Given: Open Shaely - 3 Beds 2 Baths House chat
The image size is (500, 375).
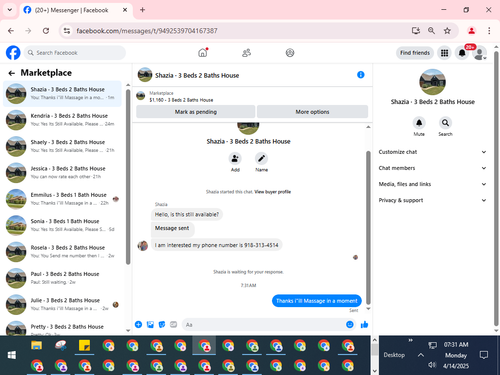Looking at the screenshot, I should coord(62,146).
